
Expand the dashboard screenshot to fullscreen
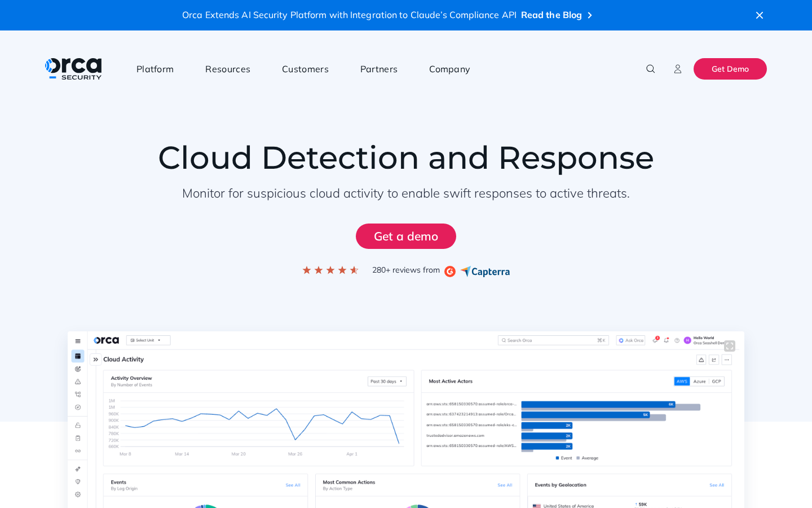tap(730, 346)
